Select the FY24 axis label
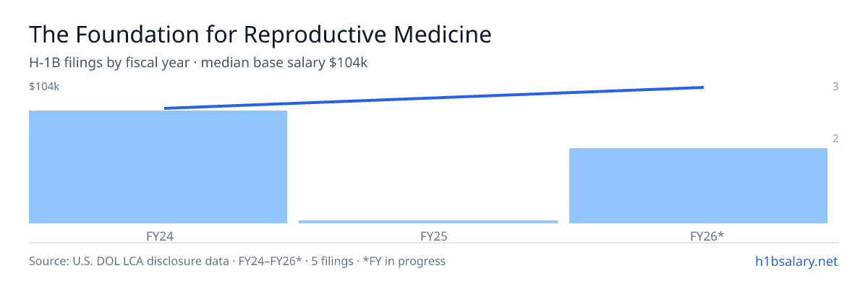This screenshot has width=868, height=289. 158,236
